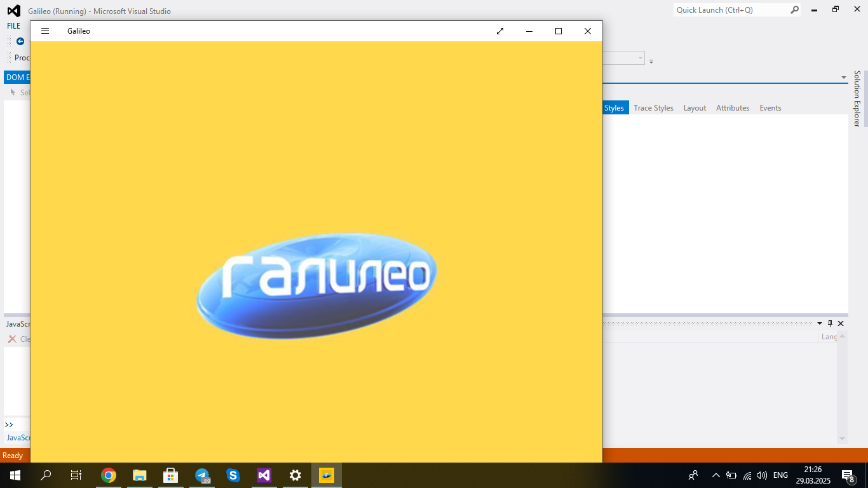This screenshot has width=868, height=488.
Task: Open FILE menu in Visual Studio
Action: click(x=13, y=26)
